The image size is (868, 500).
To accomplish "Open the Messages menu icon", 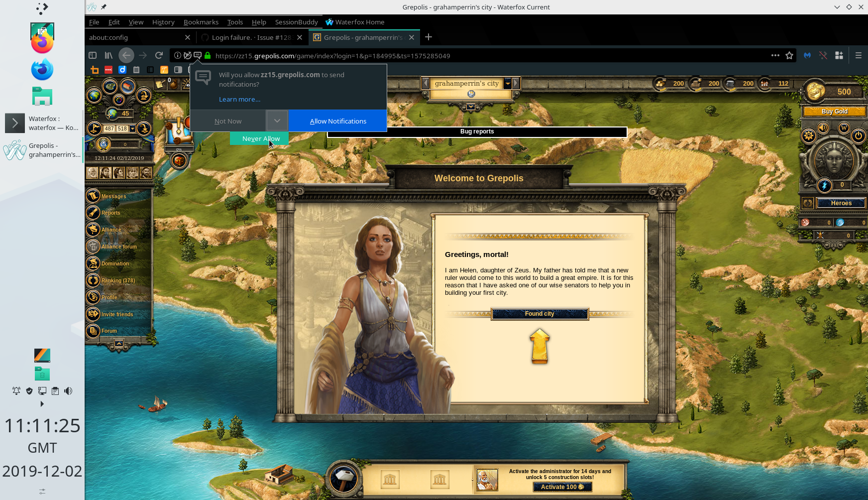I will pos(93,196).
